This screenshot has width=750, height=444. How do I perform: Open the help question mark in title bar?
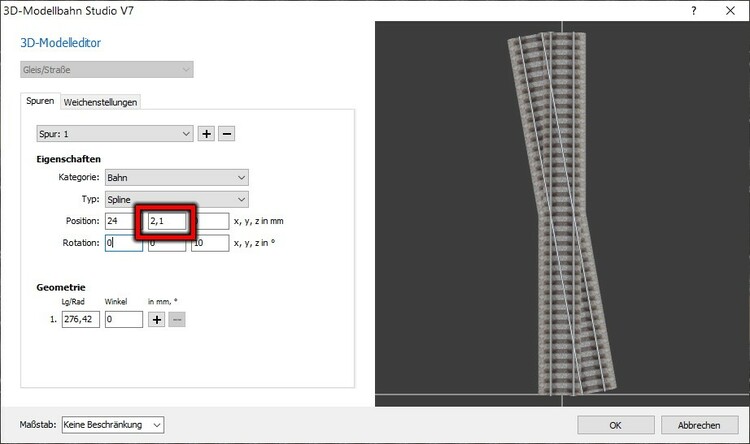[x=694, y=11]
